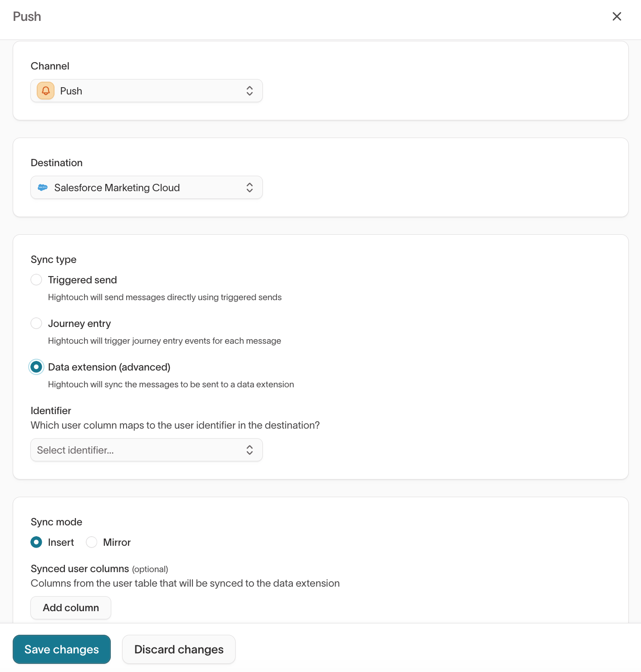Screen dimensions: 641x672
Task: Click the chevron on the Channel selector
Action: click(250, 90)
